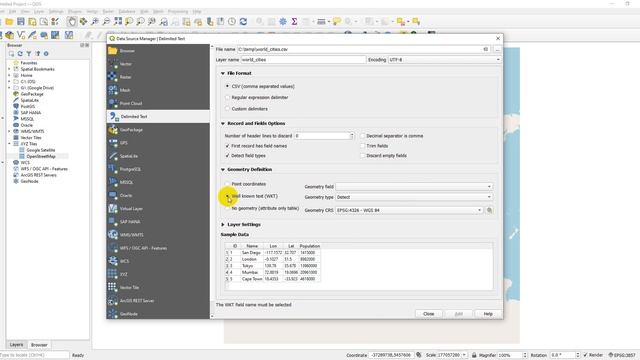
Task: Click Refresh icon in Browser panel
Action: (x=20, y=53)
